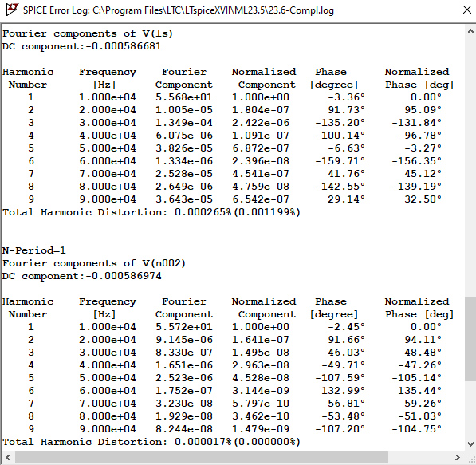The height and width of the screenshot is (465, 476).
Task: Click the phase value -53.48°
Action: (343, 416)
